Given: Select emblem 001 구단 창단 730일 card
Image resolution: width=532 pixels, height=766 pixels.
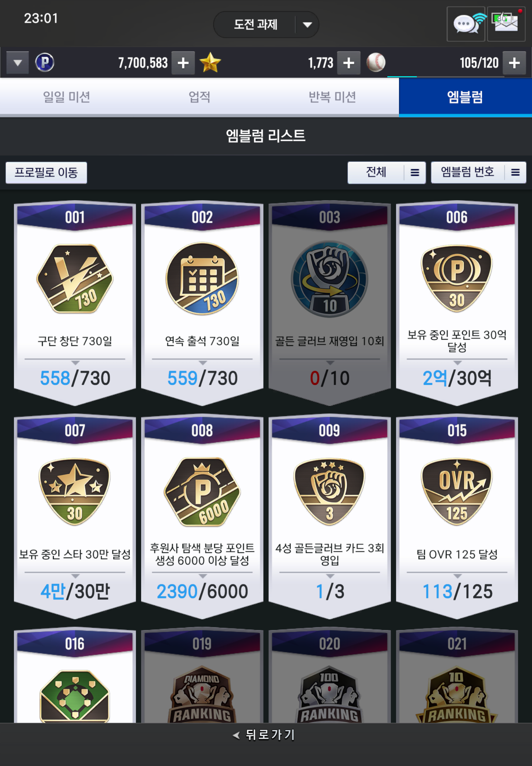Looking at the screenshot, I should click(75, 303).
